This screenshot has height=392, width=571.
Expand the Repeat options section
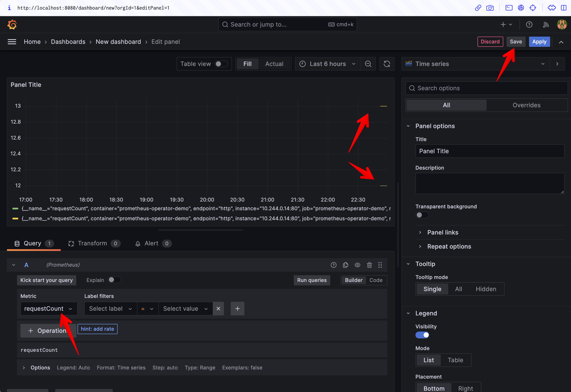point(449,246)
